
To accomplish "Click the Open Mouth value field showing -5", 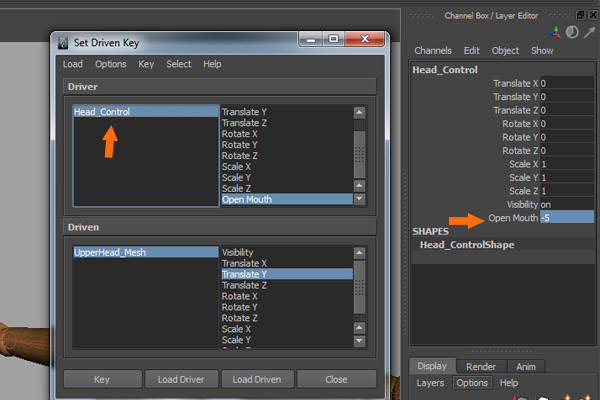I will click(x=567, y=218).
